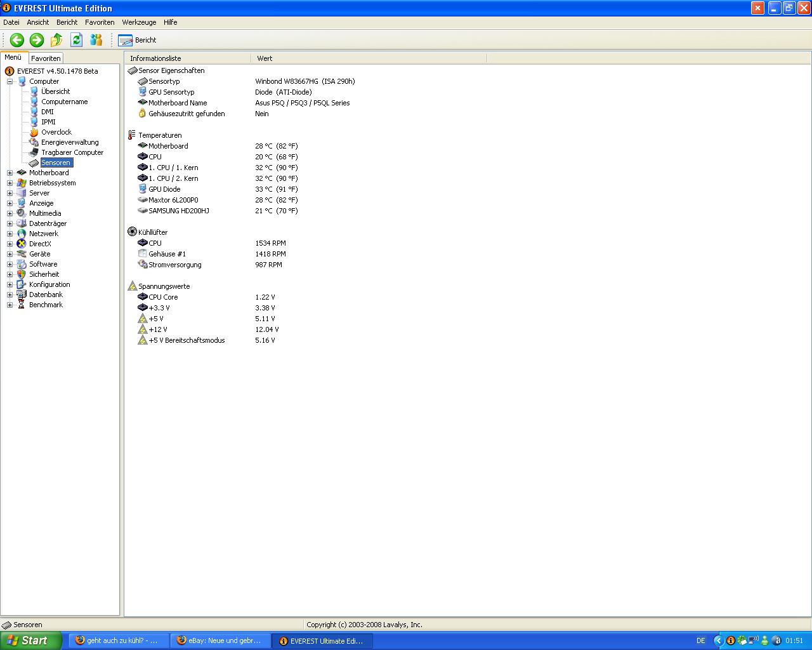The height and width of the screenshot is (650, 812).
Task: Open the Overclock tree item
Action: pyautogui.click(x=56, y=132)
